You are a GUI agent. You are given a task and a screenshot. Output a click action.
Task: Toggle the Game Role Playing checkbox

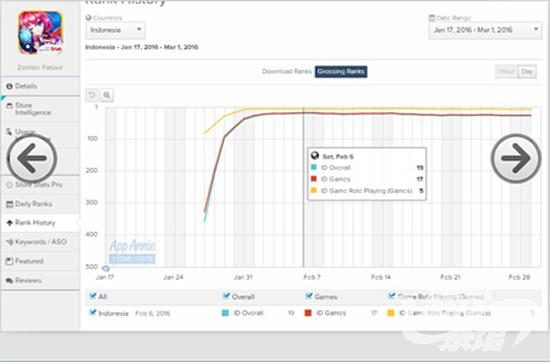pos(391,296)
